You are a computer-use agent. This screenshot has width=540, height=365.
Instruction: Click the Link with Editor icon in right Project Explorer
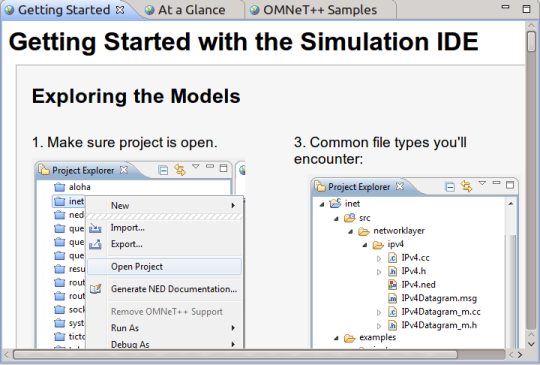pos(466,186)
